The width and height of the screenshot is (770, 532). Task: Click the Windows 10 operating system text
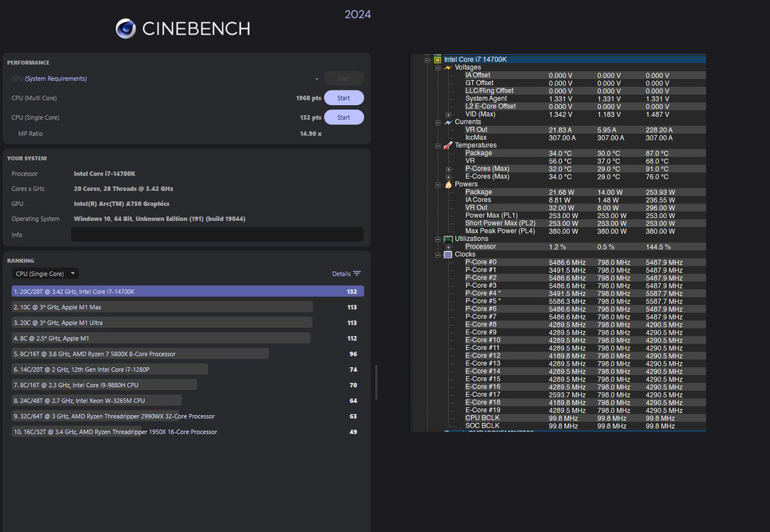(x=160, y=219)
